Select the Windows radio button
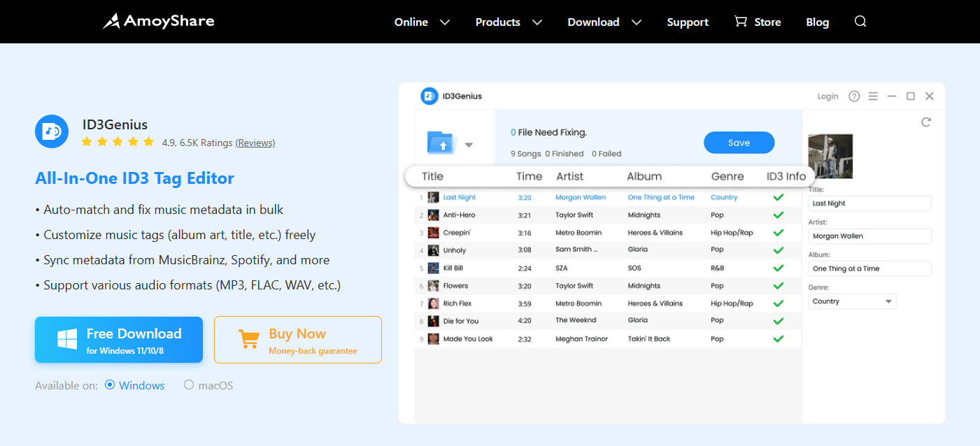Screen dimensions: 980x446 110,384
